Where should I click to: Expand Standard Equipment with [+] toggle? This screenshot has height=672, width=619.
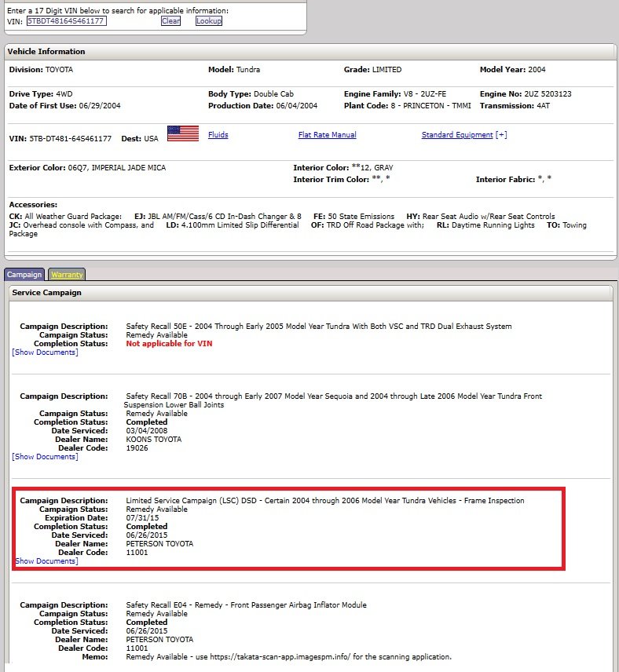point(501,134)
